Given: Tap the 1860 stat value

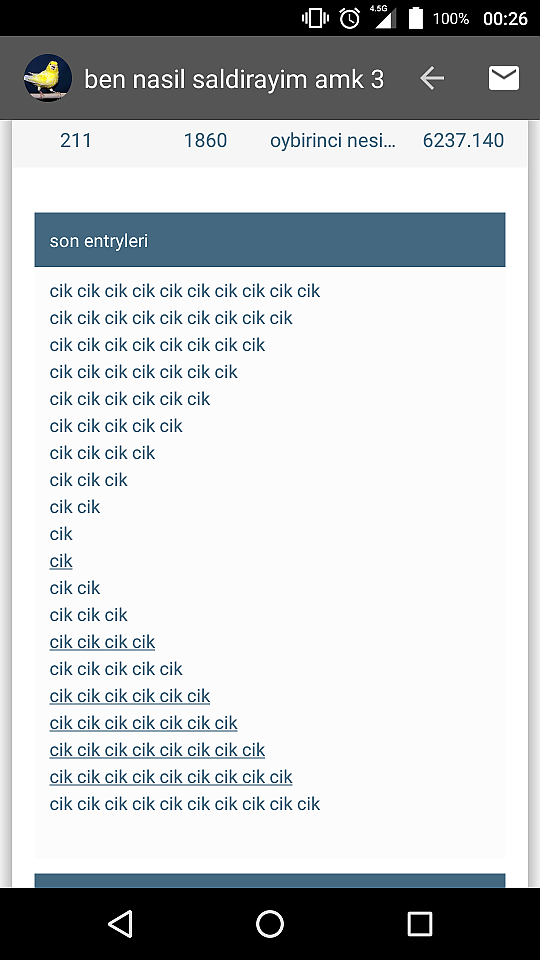Looking at the screenshot, I should (205, 140).
